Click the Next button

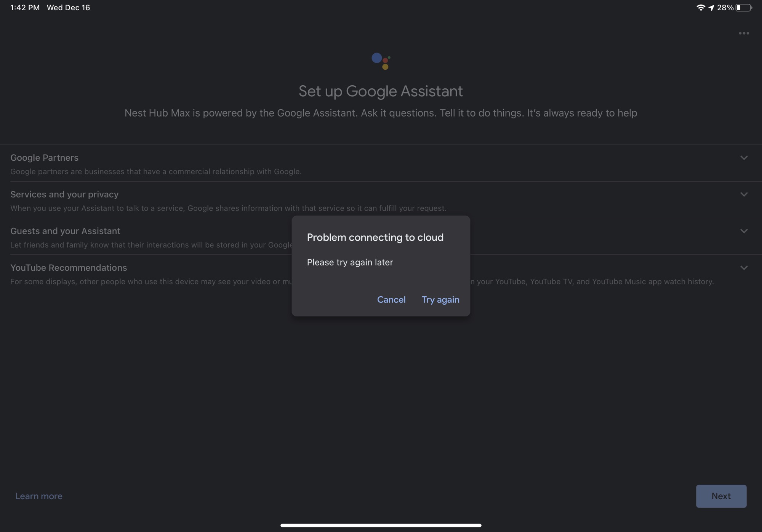[721, 496]
